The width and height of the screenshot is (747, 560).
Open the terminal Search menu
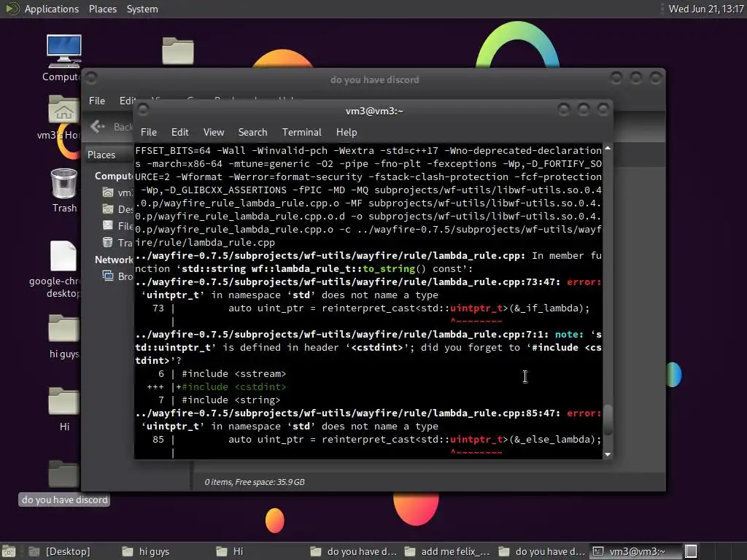coord(252,132)
